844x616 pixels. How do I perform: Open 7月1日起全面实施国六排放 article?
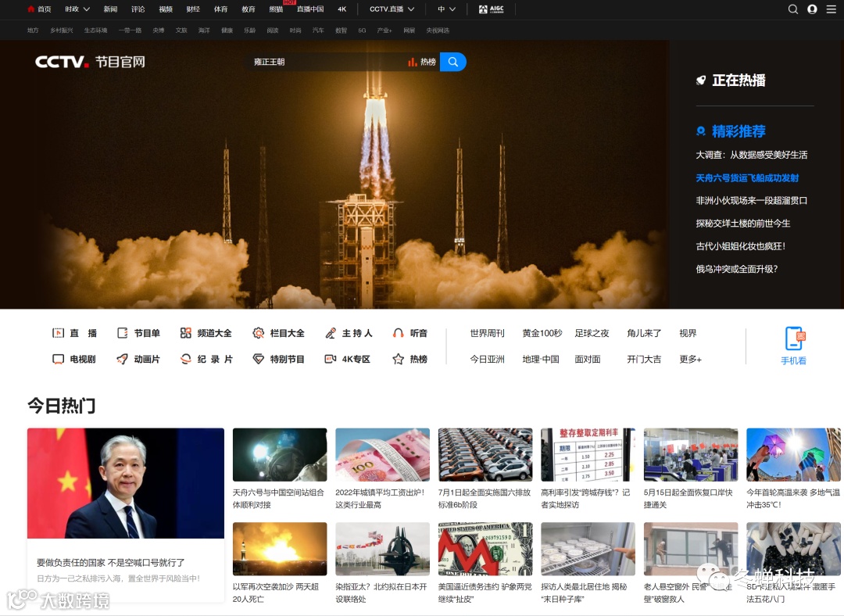(x=485, y=499)
